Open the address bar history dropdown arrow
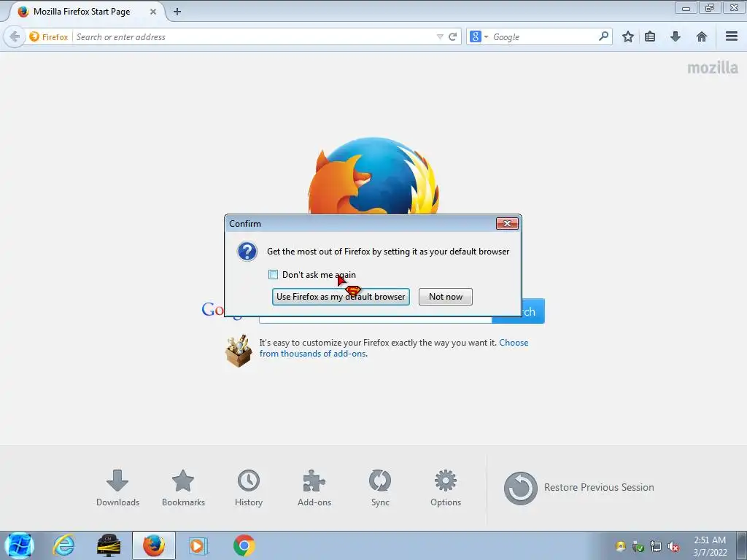This screenshot has height=560, width=747. (x=440, y=36)
